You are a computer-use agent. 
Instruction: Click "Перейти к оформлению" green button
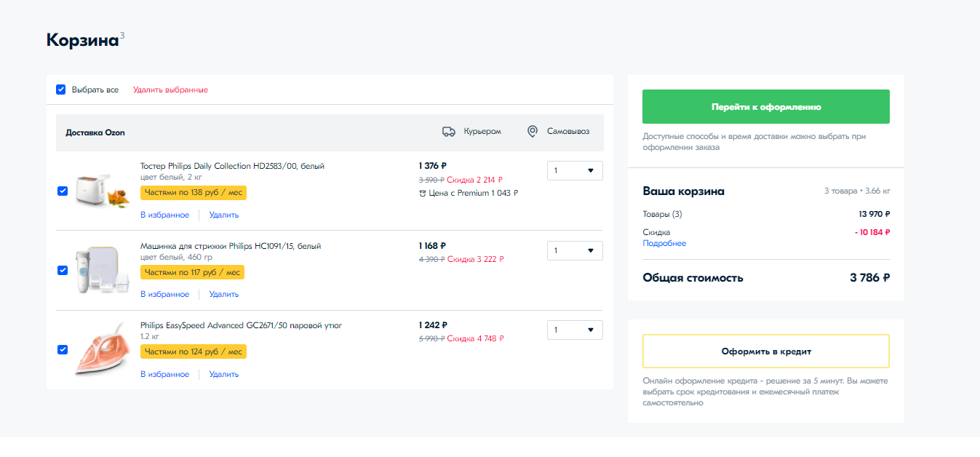click(x=766, y=107)
